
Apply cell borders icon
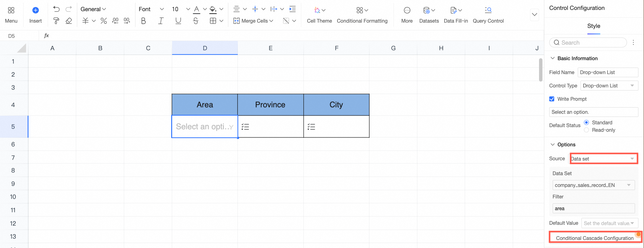tap(213, 21)
